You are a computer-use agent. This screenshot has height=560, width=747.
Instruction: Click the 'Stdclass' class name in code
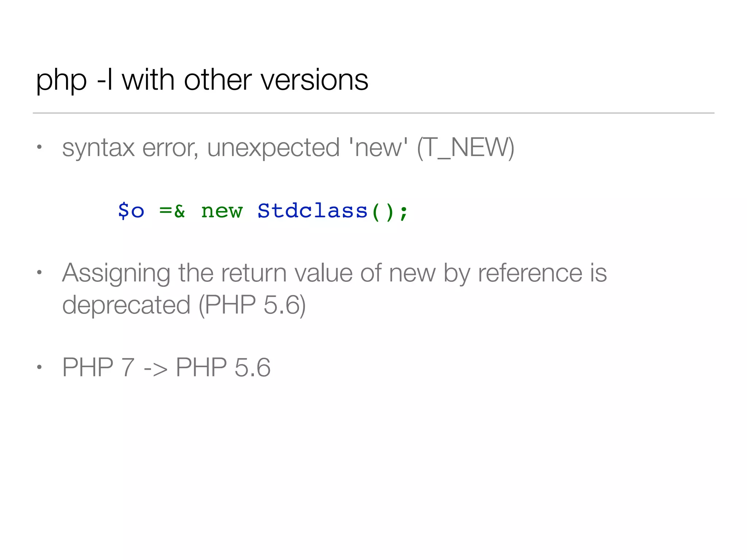(313, 211)
